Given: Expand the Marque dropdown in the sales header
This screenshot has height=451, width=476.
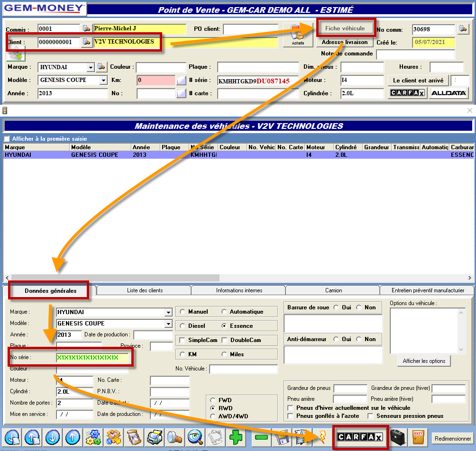Looking at the screenshot, I should 91,67.
